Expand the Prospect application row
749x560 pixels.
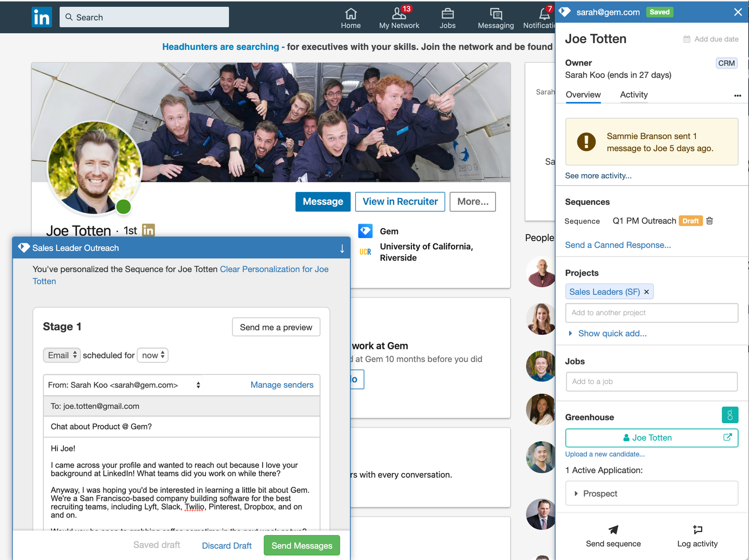click(652, 493)
